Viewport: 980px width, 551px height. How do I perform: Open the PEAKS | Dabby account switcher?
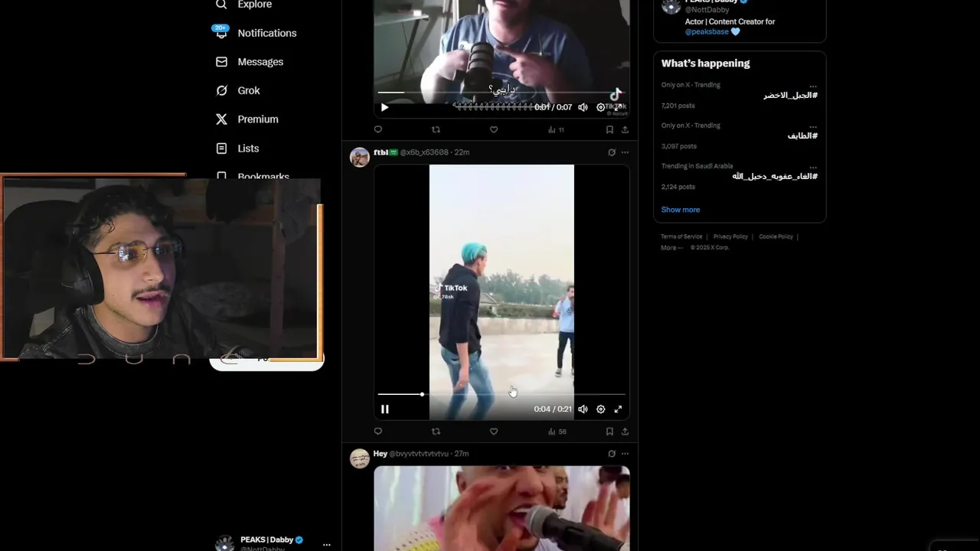(x=272, y=543)
